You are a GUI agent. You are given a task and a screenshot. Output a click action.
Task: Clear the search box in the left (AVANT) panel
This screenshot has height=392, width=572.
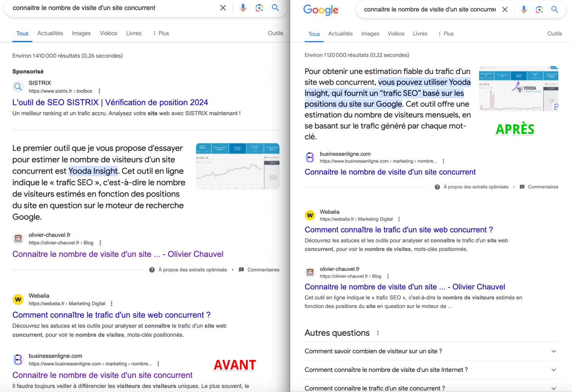click(223, 8)
